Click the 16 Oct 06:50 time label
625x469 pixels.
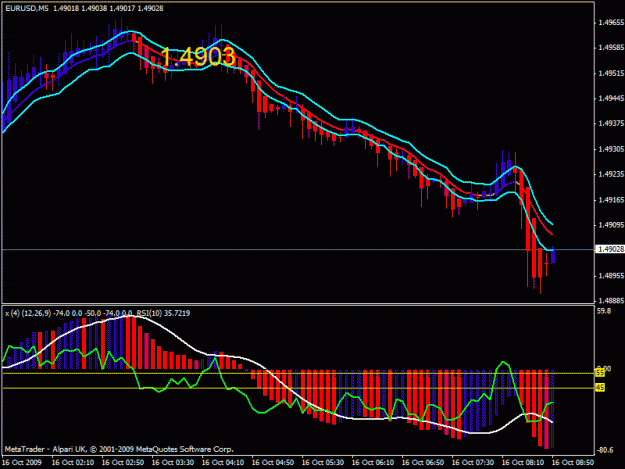coord(423,462)
